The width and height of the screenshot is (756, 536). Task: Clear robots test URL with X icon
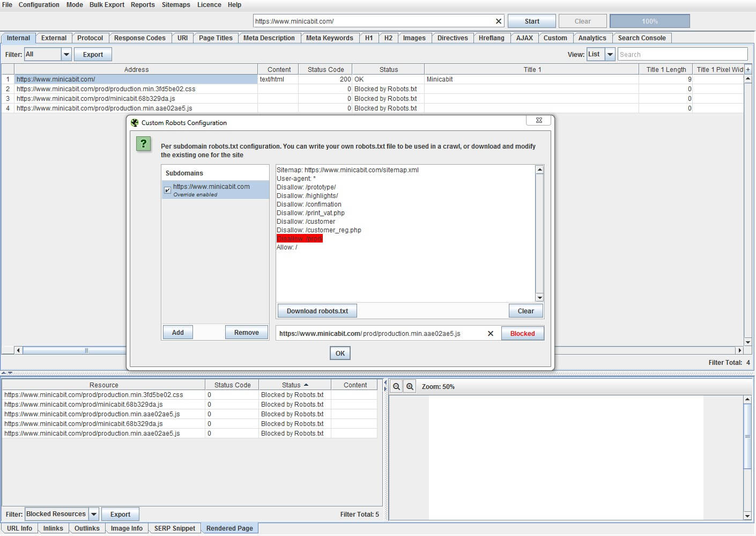coord(490,334)
